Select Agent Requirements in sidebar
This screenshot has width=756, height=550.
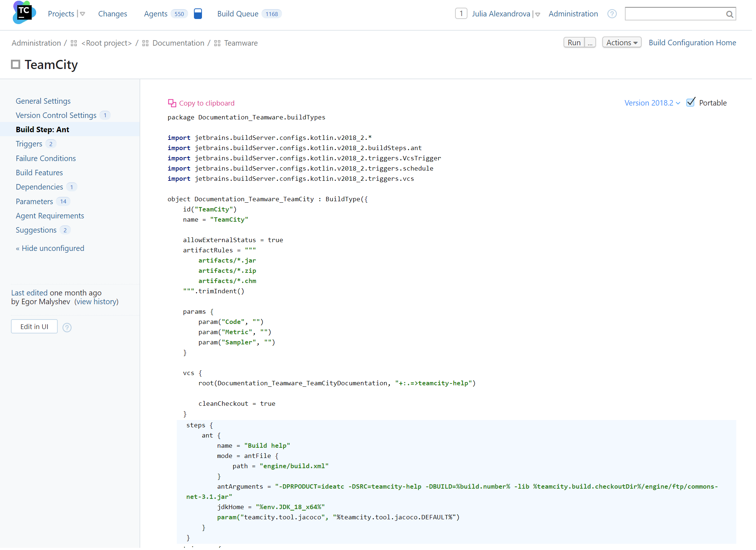coord(50,217)
